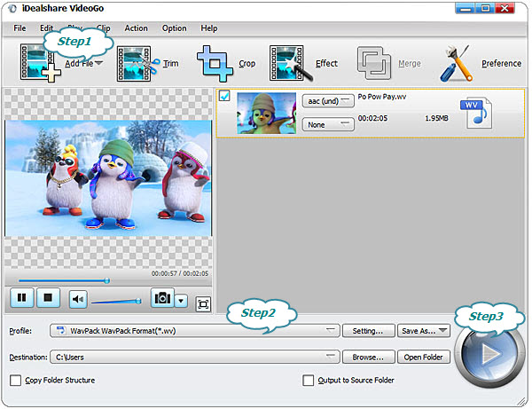Minimize the VideoGo window

465,8
